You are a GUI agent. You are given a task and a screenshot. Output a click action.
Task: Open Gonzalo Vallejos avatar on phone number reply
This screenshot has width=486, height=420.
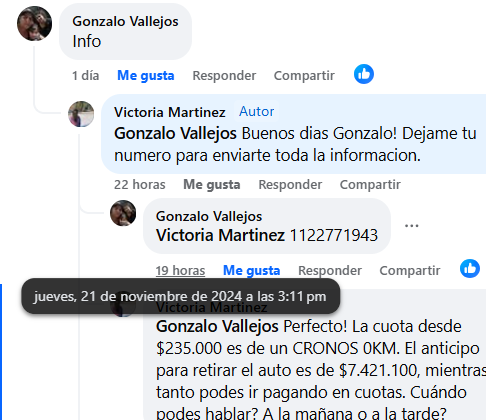[x=123, y=213]
